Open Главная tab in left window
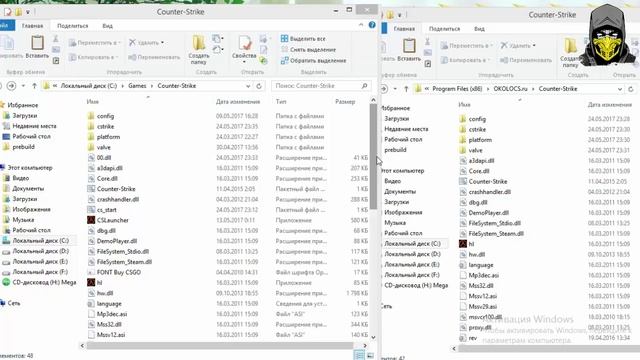The width and height of the screenshot is (640, 360). pyautogui.click(x=33, y=26)
